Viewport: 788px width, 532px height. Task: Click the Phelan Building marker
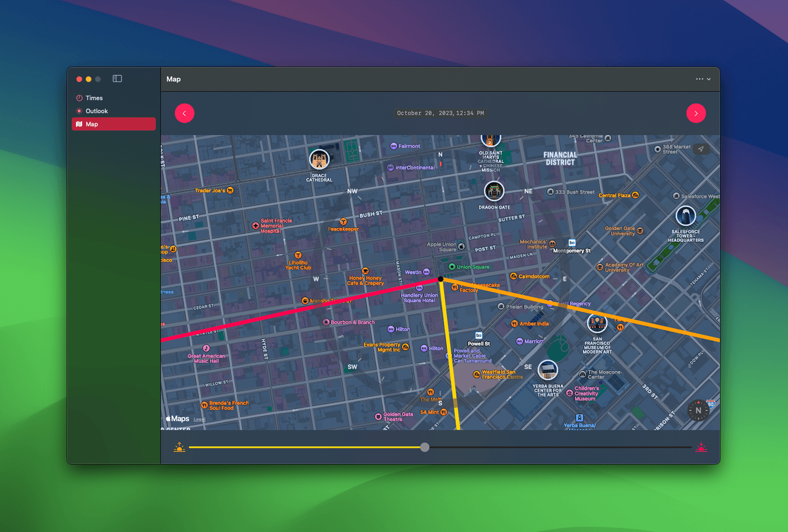tap(501, 306)
